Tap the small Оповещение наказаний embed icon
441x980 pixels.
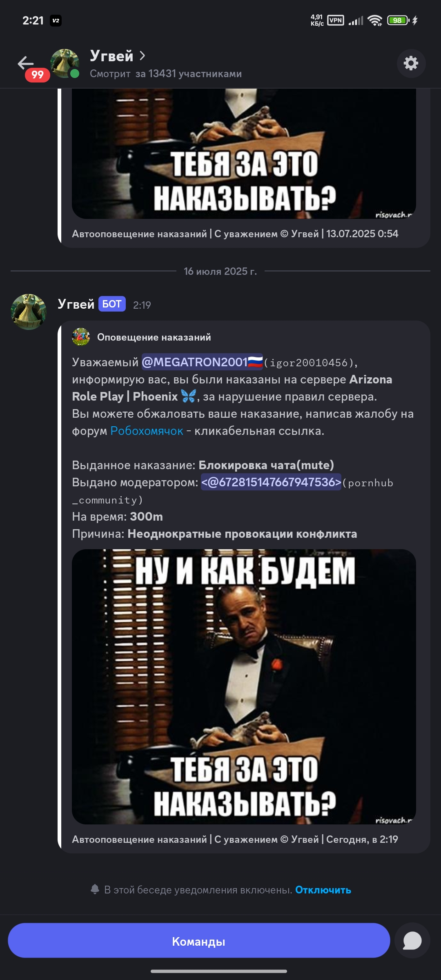pos(81,337)
